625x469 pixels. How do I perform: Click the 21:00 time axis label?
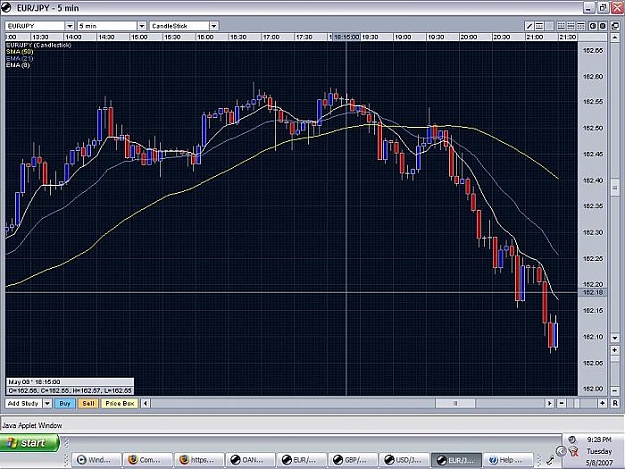click(535, 37)
